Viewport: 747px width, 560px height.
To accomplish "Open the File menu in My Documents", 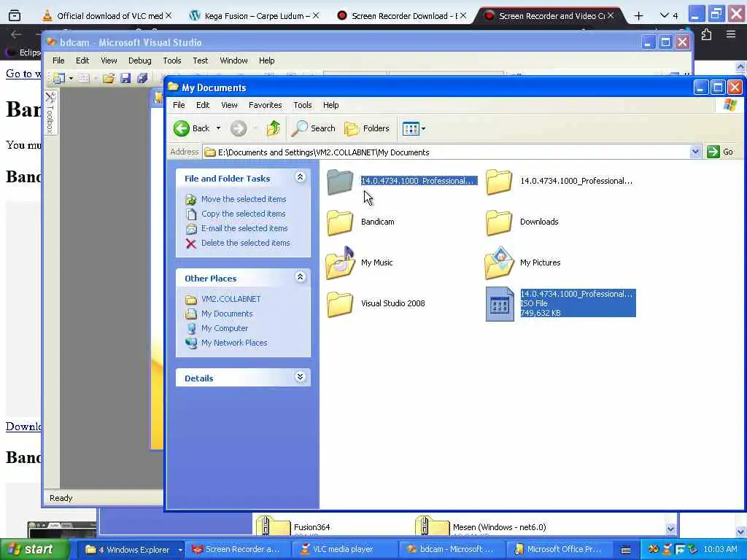I will [179, 105].
